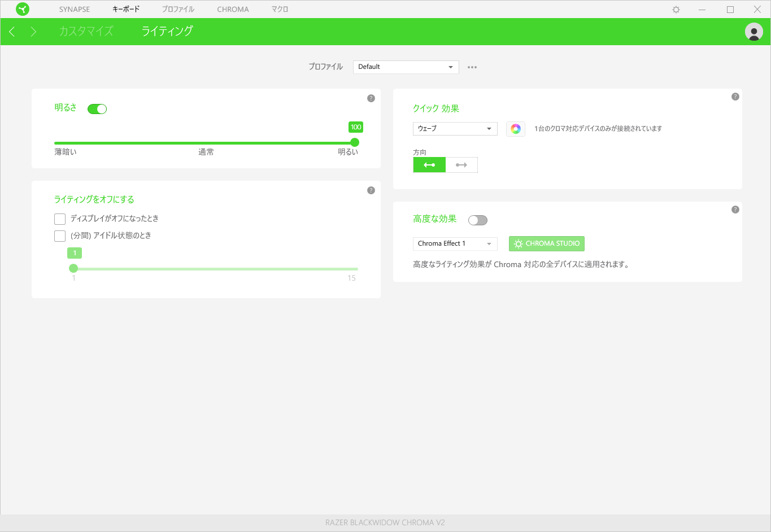Click help icon in 明るさ panel

tap(371, 98)
